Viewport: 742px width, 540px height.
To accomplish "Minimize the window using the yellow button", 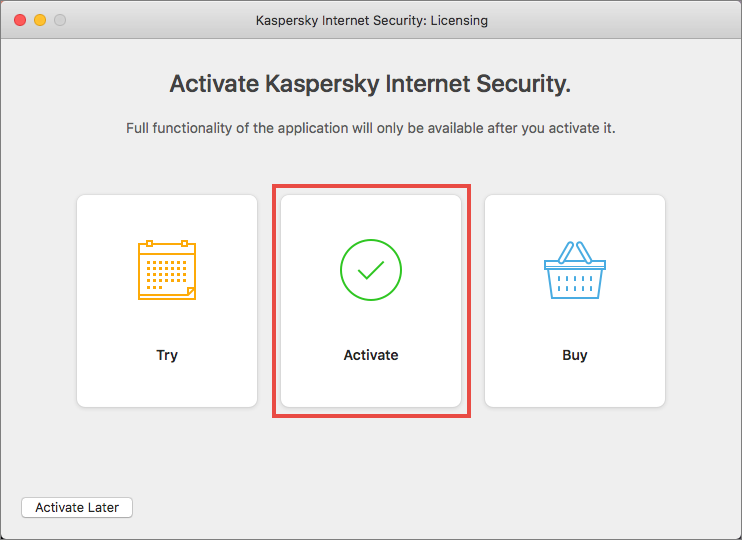I will [40, 20].
